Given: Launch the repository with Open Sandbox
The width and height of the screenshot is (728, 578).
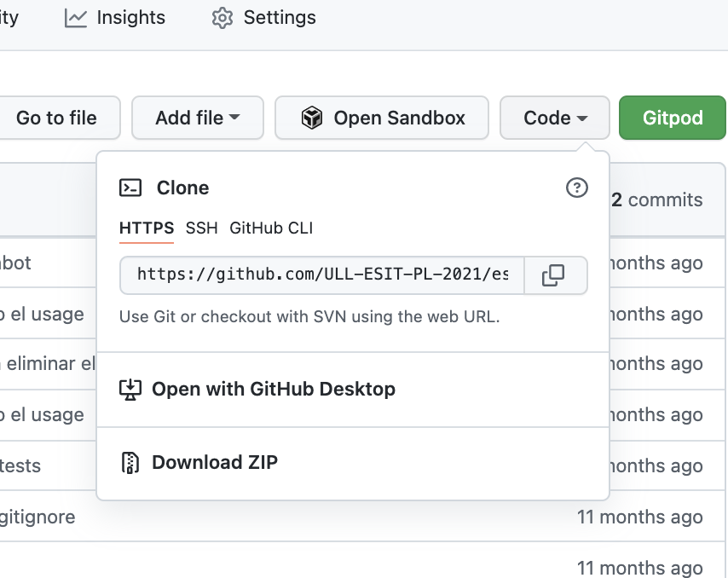Looking at the screenshot, I should pyautogui.click(x=382, y=118).
